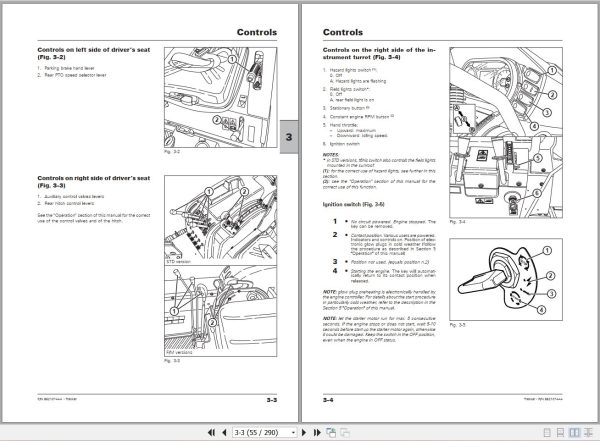Click heading 'Controls on left side of driver's seat'

click(94, 53)
